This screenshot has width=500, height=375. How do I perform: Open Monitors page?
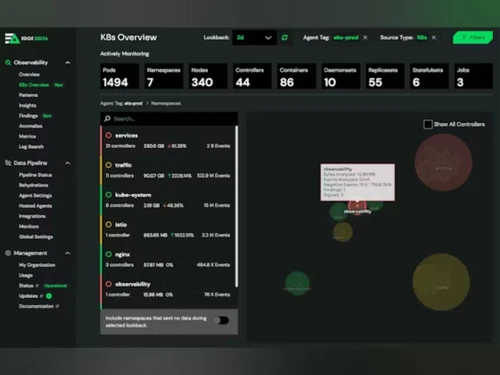coord(29,226)
